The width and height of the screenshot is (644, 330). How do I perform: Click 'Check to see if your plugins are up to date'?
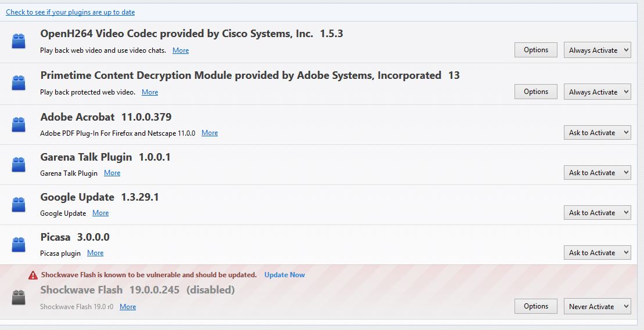[70, 12]
